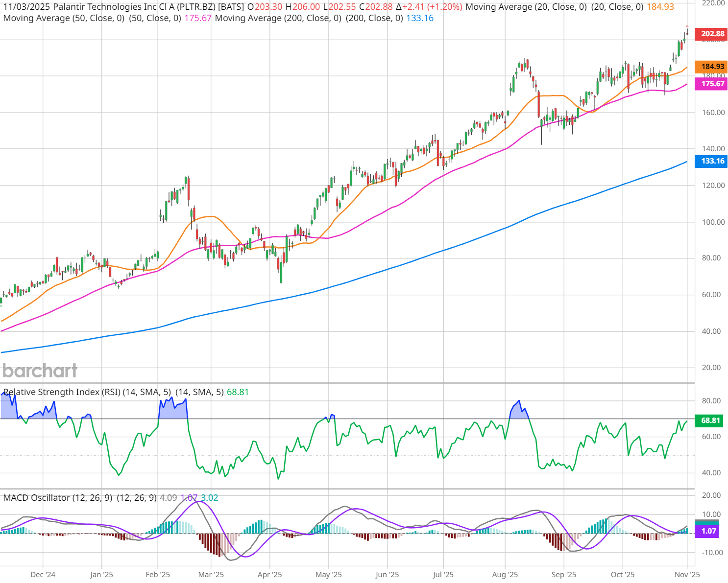Screen dimensions: 728x583
Task: Click the 220.00 price axis label
Action: click(713, 3)
